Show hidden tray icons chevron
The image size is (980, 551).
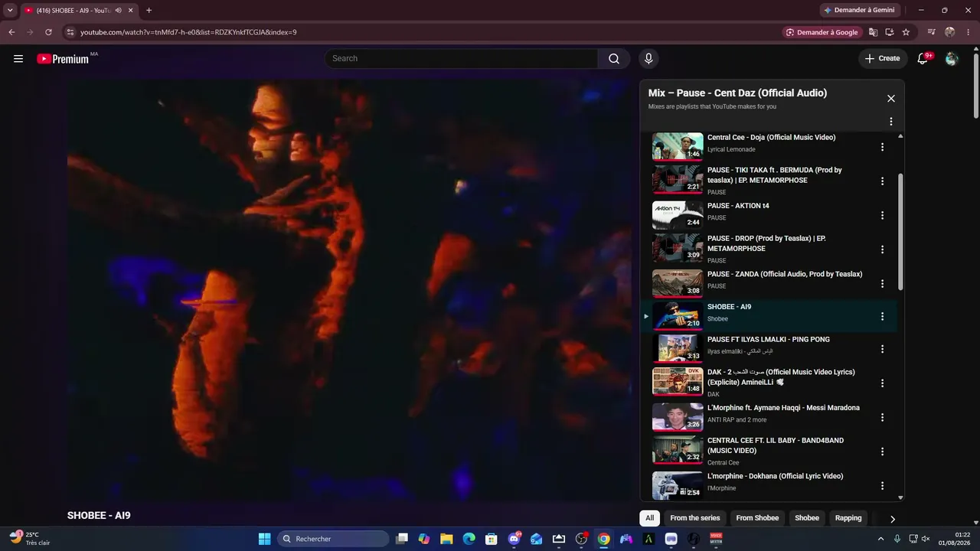pos(880,539)
